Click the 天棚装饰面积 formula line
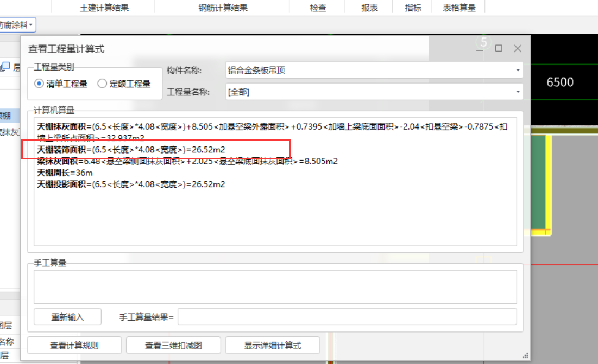Viewport: 598px width, 364px height. click(131, 150)
